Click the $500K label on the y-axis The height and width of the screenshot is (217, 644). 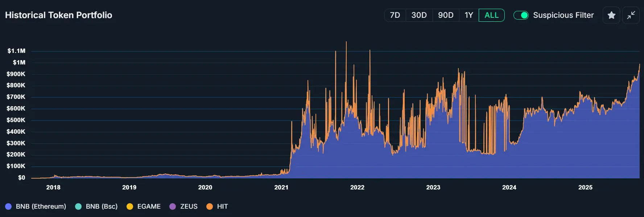16,120
